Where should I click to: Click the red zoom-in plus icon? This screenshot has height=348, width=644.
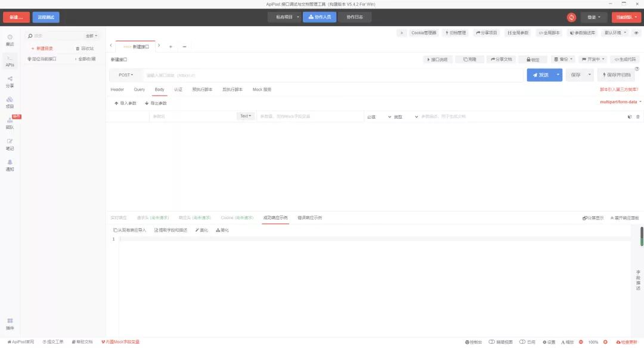click(605, 342)
